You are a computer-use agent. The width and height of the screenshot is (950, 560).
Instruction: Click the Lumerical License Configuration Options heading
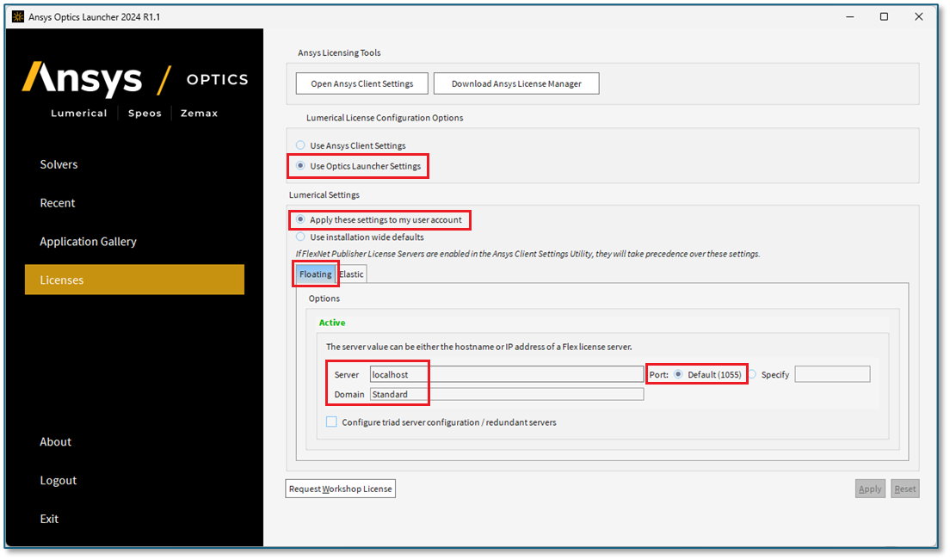[385, 118]
